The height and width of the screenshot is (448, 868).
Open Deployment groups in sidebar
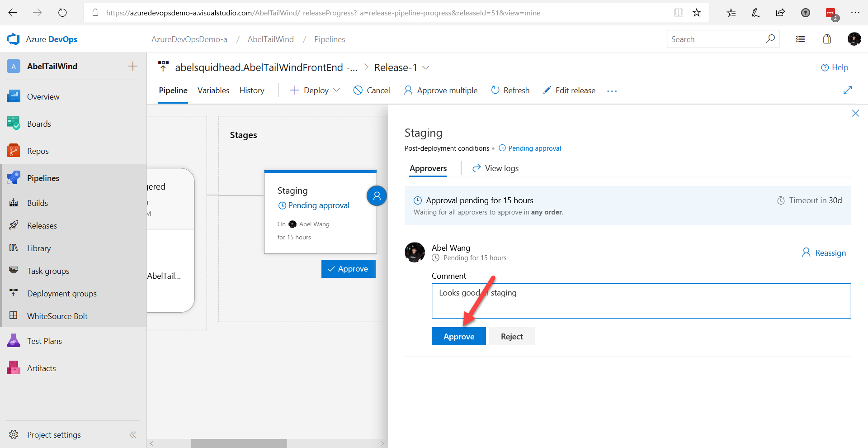72,293
